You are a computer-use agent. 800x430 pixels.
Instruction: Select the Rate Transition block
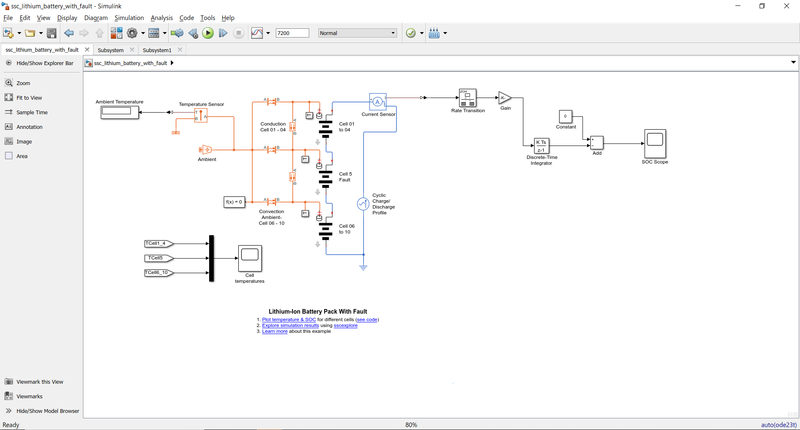click(468, 97)
